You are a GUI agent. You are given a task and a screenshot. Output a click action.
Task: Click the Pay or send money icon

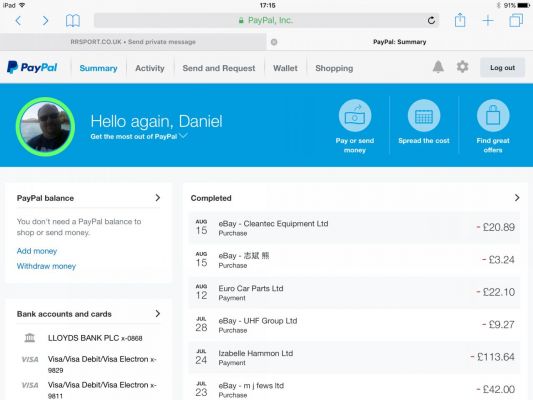[355, 116]
